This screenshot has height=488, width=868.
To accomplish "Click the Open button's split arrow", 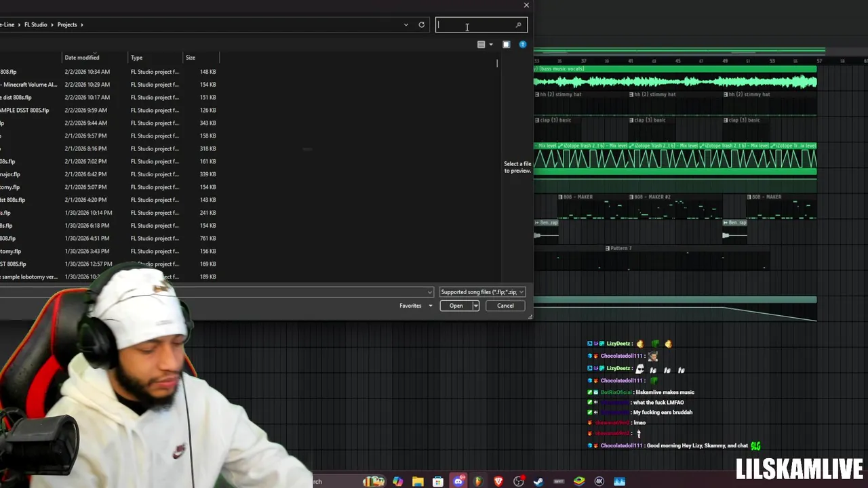I will [x=475, y=306].
